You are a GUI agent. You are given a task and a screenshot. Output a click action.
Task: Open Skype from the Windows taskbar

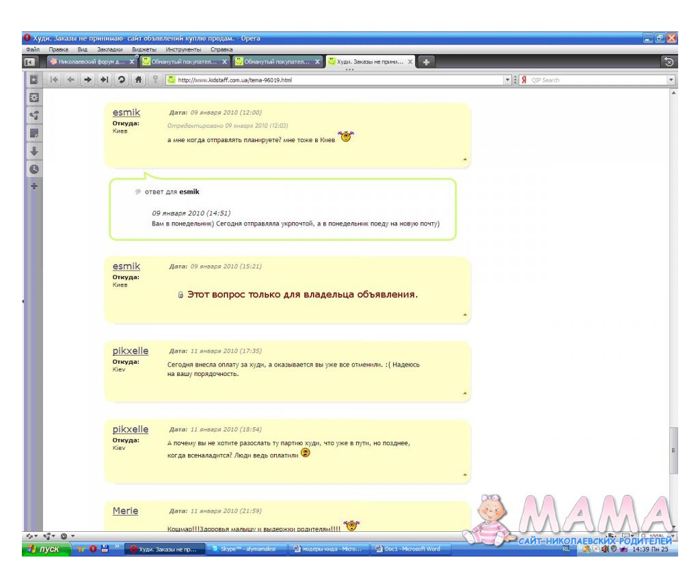[x=247, y=549]
